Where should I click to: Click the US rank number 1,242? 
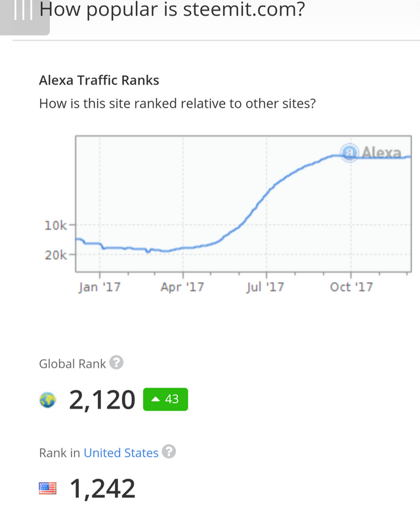(102, 488)
